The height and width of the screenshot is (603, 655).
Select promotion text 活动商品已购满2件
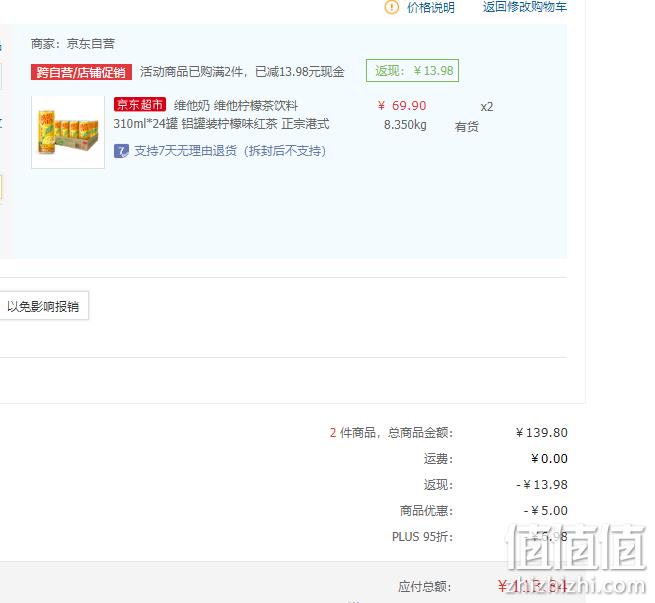pos(191,72)
